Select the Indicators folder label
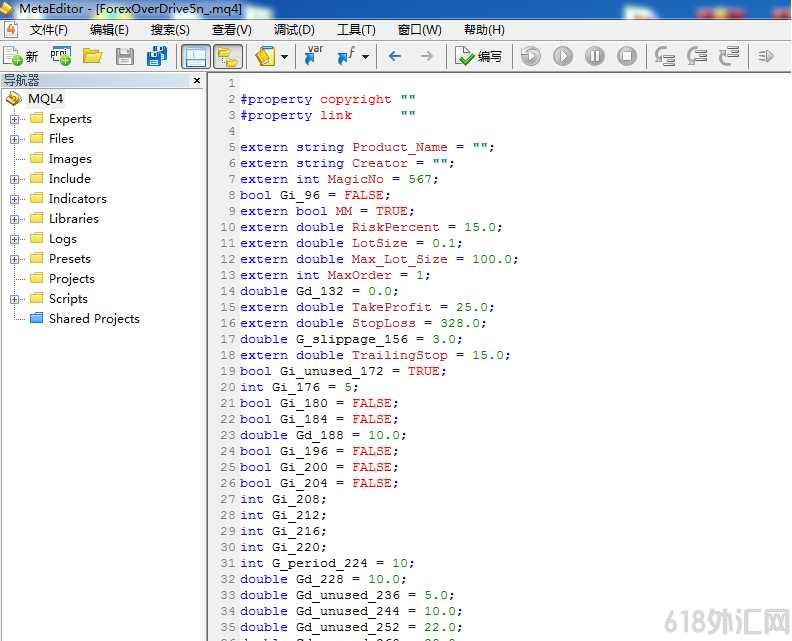 (x=77, y=199)
